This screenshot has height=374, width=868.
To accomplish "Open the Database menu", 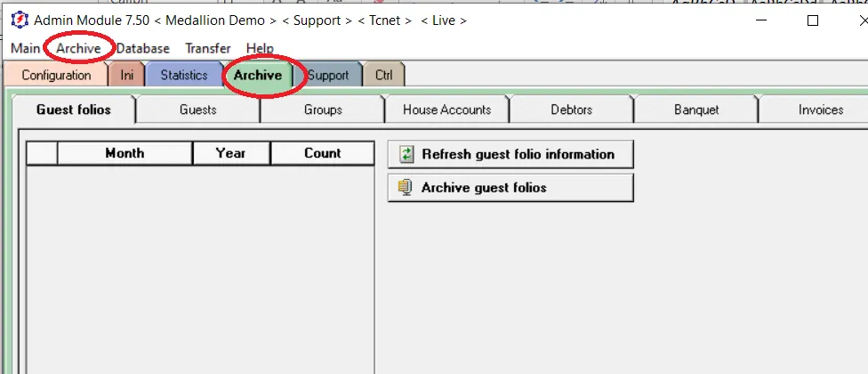I will [143, 48].
